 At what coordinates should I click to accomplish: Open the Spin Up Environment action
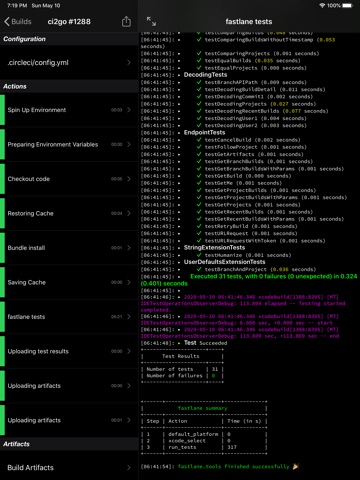pyautogui.click(x=69, y=110)
